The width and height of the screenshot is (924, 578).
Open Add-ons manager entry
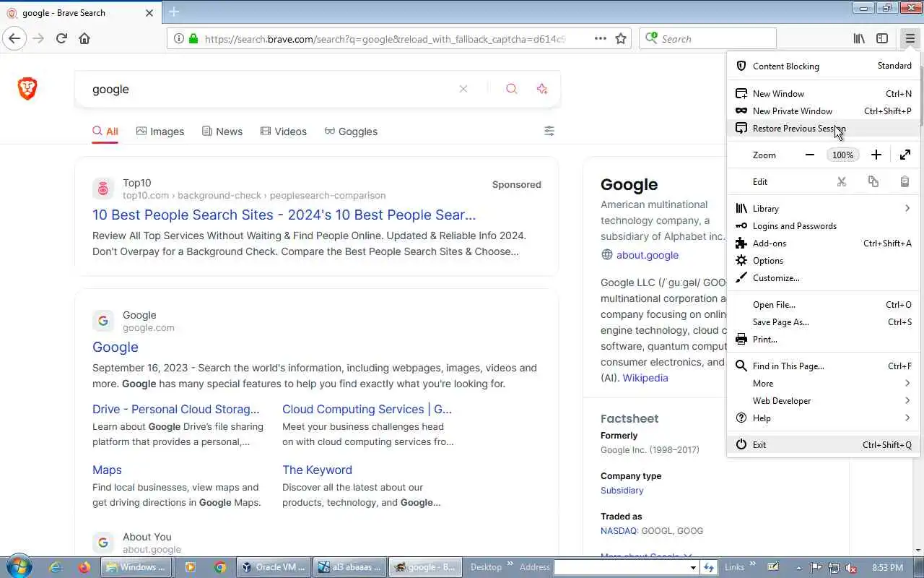pos(824,243)
